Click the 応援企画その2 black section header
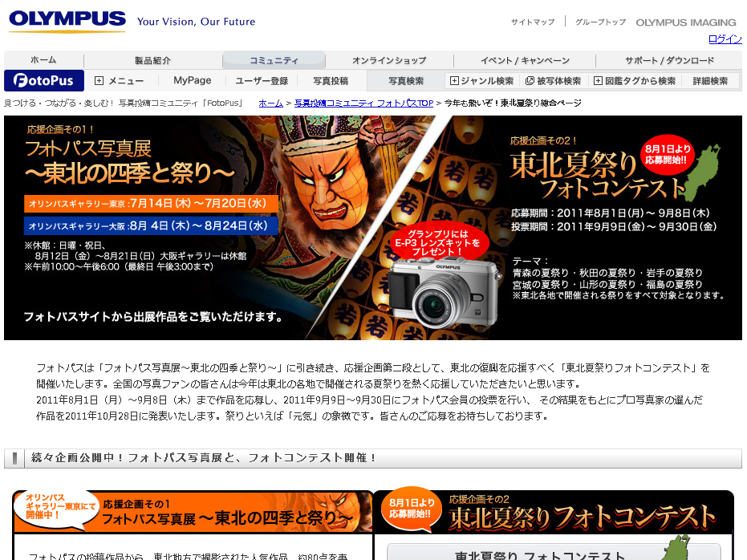 tap(554, 512)
